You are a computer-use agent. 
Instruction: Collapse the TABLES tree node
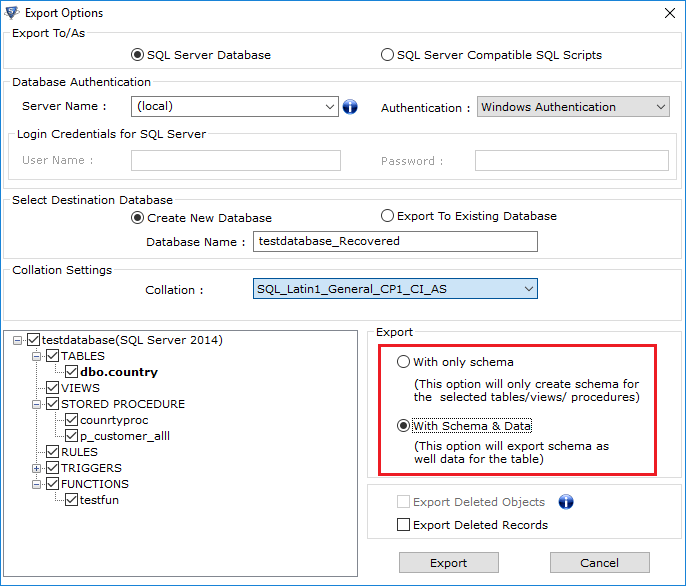pyautogui.click(x=37, y=356)
